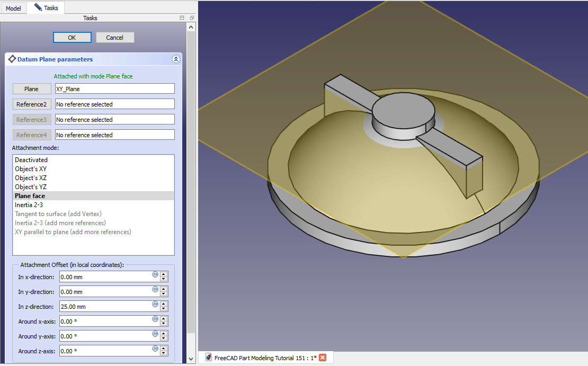Select Inertia 2-3 attachment mode

coord(29,205)
